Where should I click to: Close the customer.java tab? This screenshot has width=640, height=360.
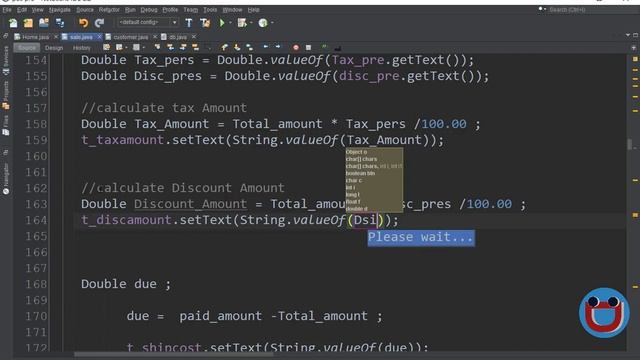(x=155, y=37)
